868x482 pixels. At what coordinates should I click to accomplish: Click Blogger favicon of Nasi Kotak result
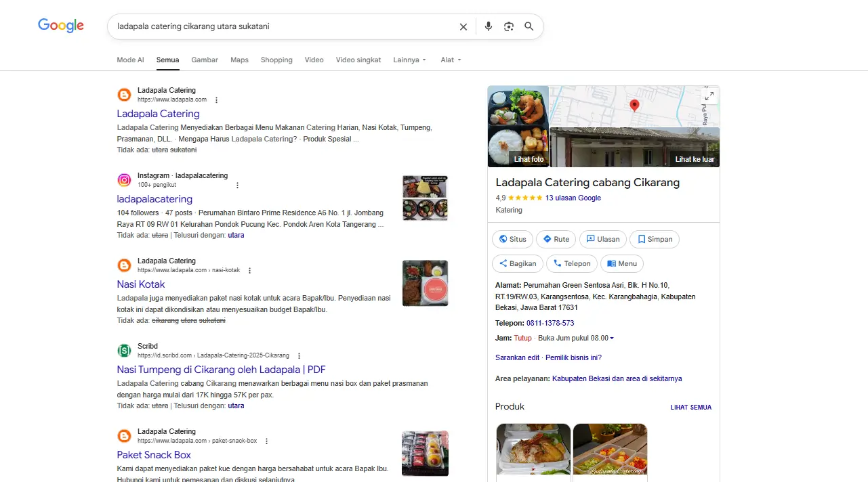click(x=124, y=265)
